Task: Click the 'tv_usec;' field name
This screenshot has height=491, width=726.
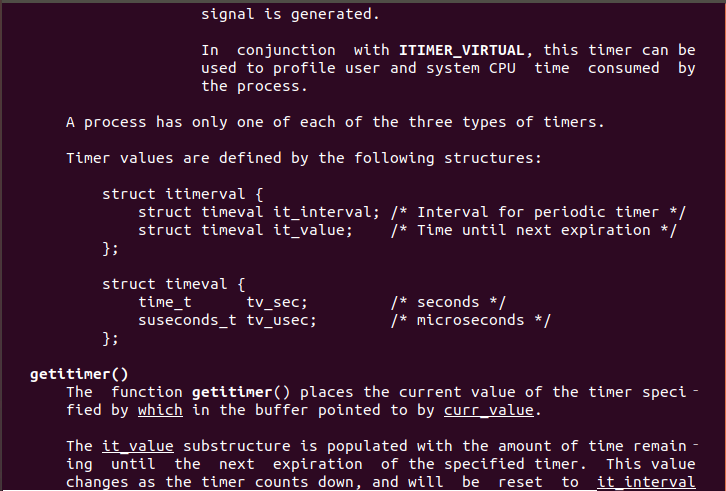Action: click(x=281, y=320)
